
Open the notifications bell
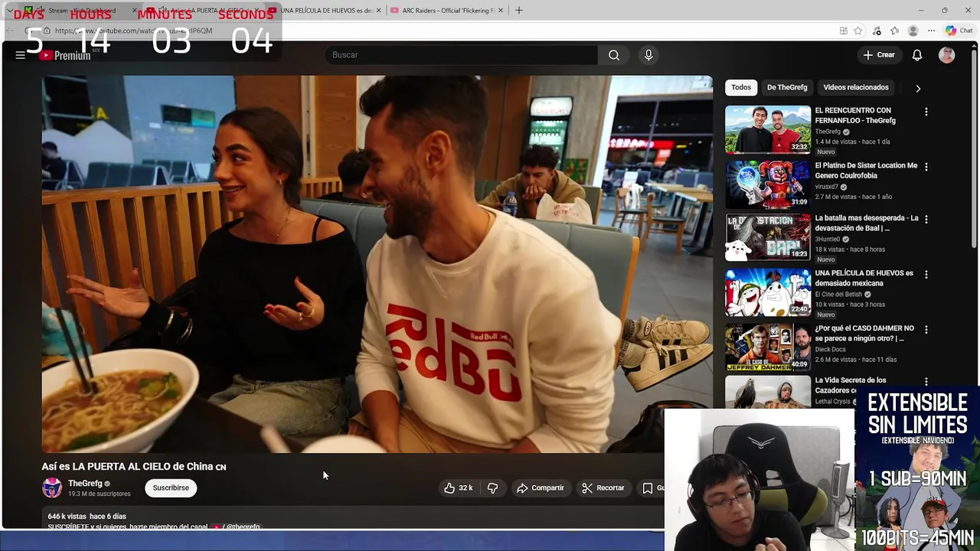click(x=917, y=55)
